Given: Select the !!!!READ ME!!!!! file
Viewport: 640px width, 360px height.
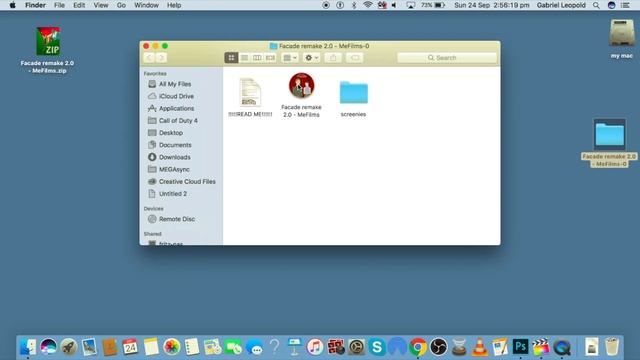Looking at the screenshot, I should [250, 98].
